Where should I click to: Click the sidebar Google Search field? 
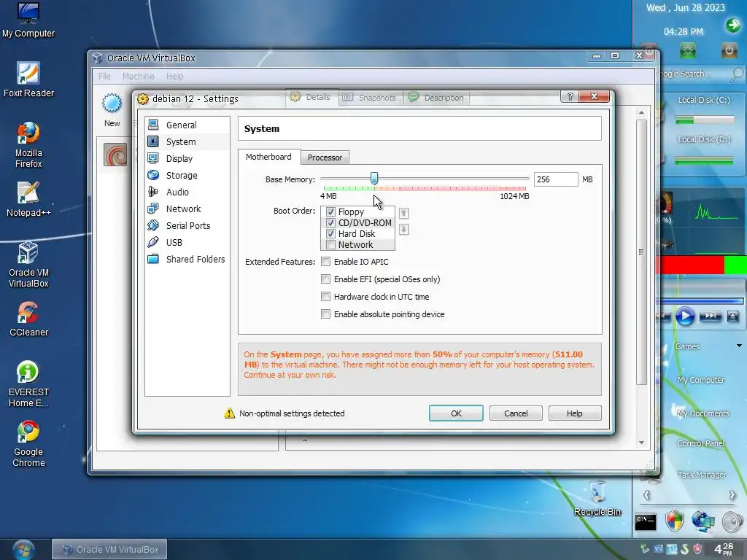tap(693, 74)
